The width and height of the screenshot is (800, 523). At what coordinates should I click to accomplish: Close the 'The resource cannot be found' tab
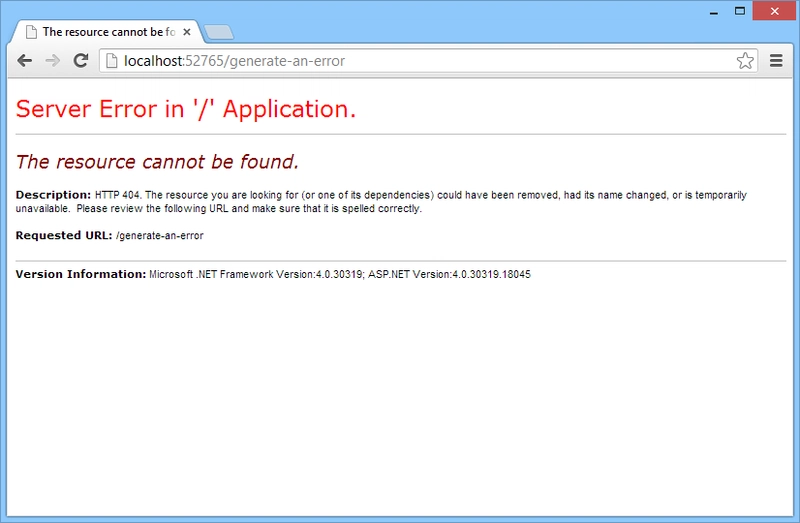pos(187,32)
